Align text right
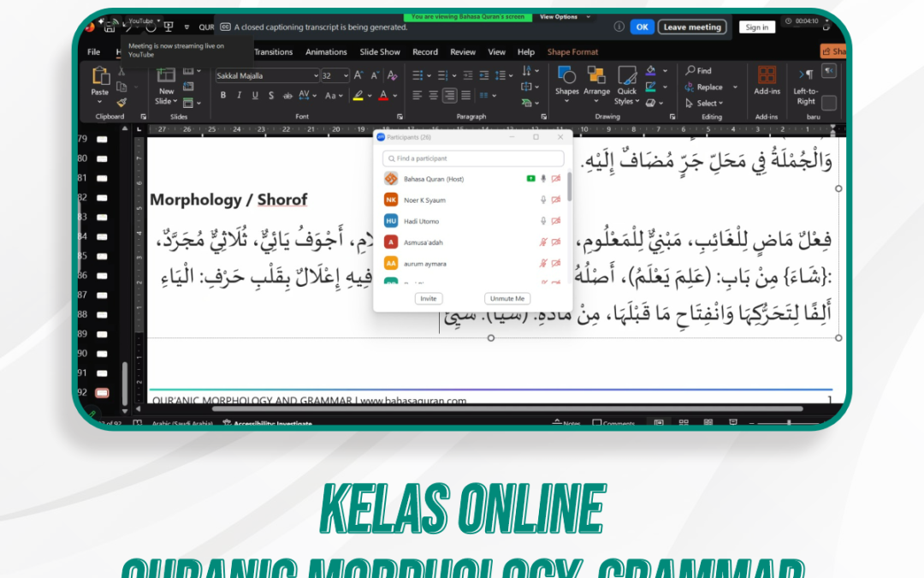Viewport: 924px width, 578px height. coord(450,95)
